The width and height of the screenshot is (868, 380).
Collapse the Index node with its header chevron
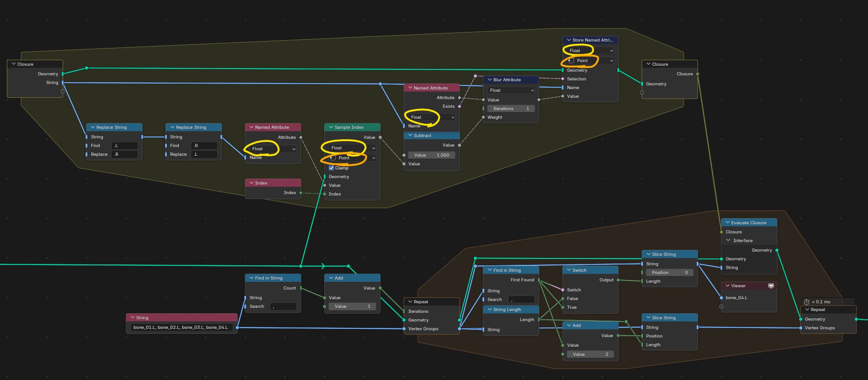252,183
